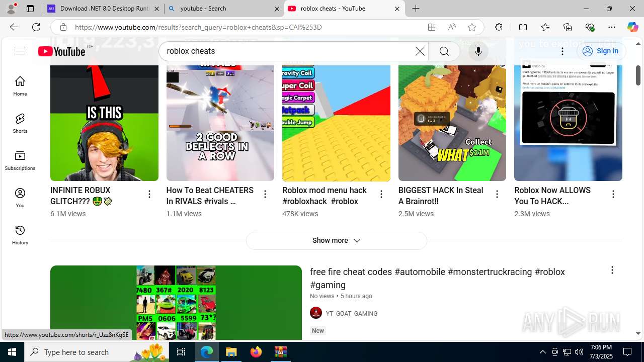Viewport: 644px width, 362px height.
Task: Open Subscriptions in the sidebar
Action: point(20,160)
